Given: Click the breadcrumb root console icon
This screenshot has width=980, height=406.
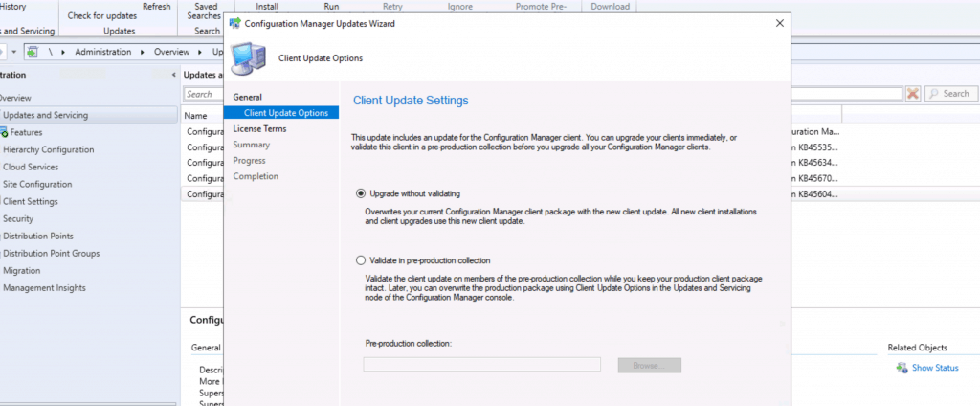Looking at the screenshot, I should coord(33,52).
